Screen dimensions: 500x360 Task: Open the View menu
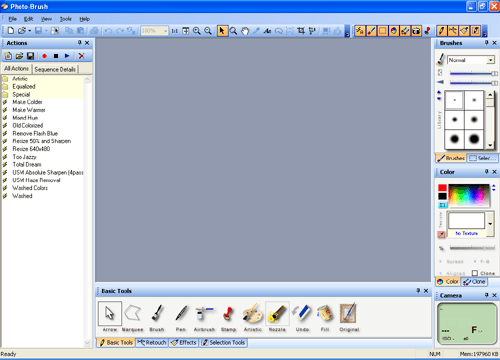tap(46, 19)
